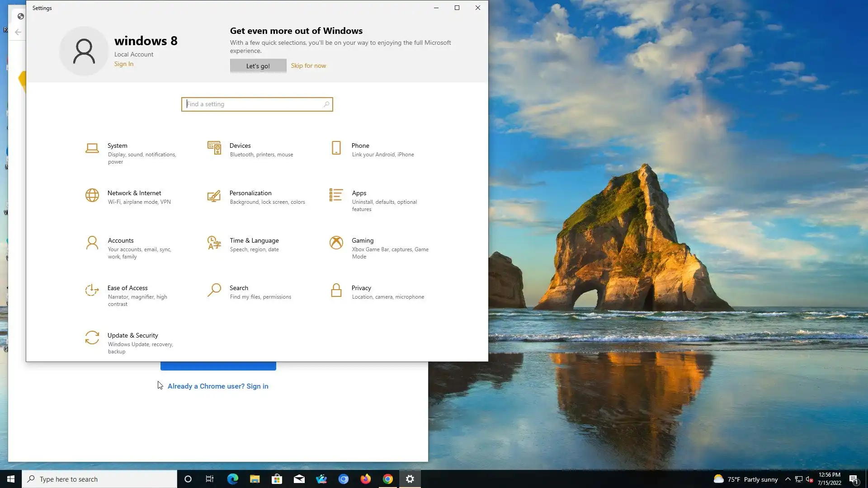Click the Phone settings icon
Image resolution: width=868 pixels, height=488 pixels.
(336, 148)
